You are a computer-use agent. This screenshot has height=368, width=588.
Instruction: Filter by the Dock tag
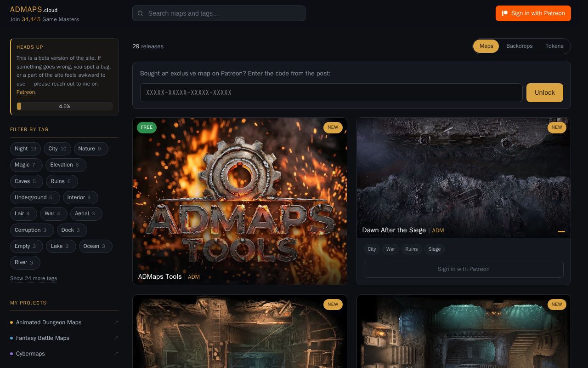72,230
